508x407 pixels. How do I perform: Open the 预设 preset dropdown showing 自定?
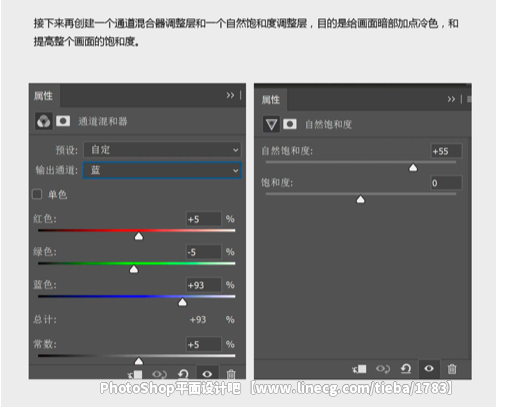point(162,150)
